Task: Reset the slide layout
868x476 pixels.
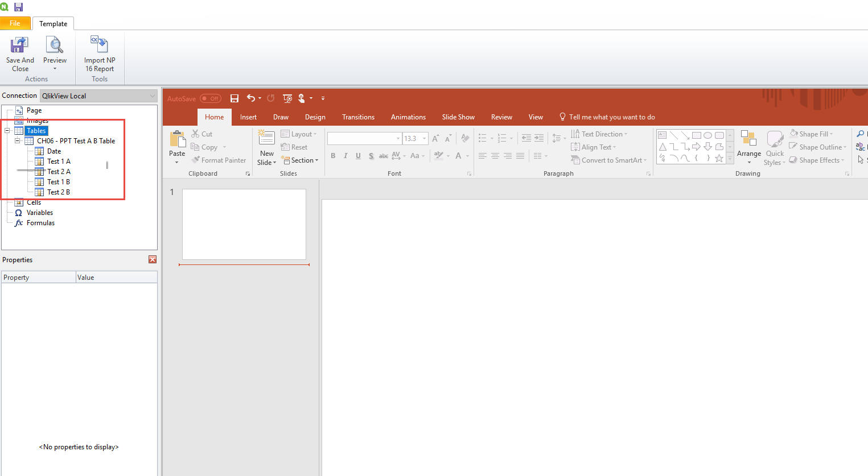Action: click(294, 147)
